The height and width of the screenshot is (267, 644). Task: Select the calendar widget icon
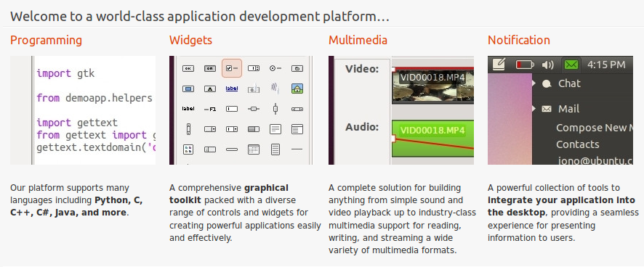point(254,149)
